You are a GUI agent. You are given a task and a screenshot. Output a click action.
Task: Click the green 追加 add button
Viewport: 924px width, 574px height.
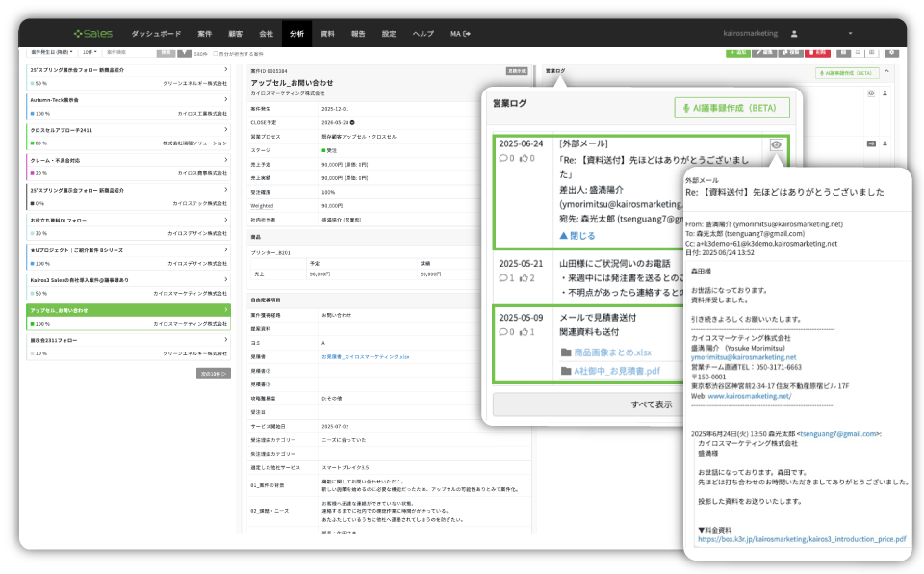tap(737, 52)
